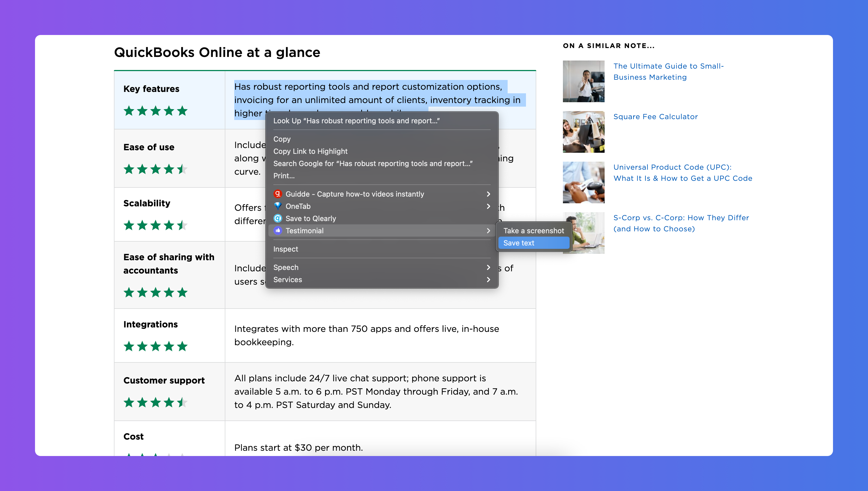Open the Testimonial menu entry
This screenshot has width=868, height=491.
(x=381, y=231)
